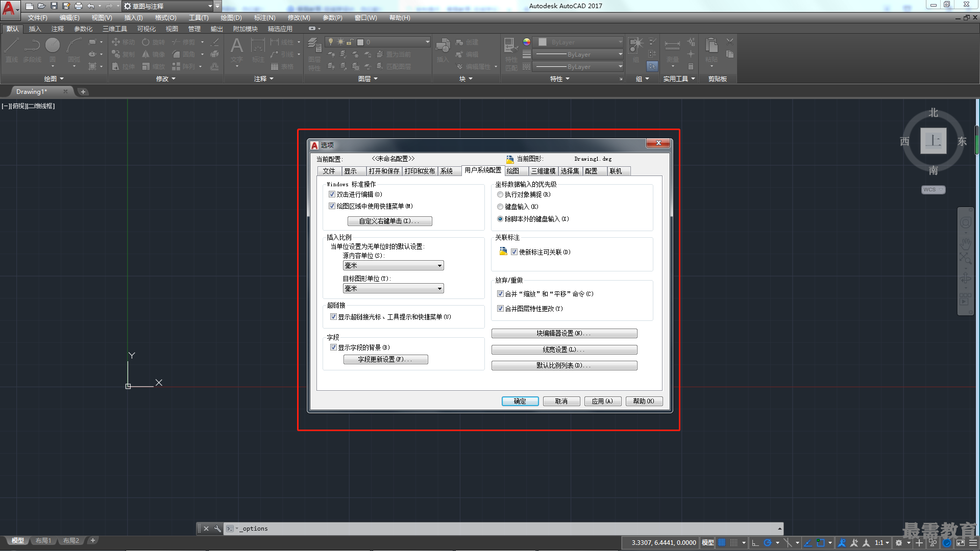Select the running object snap radio button
980x551 pixels.
click(x=500, y=194)
